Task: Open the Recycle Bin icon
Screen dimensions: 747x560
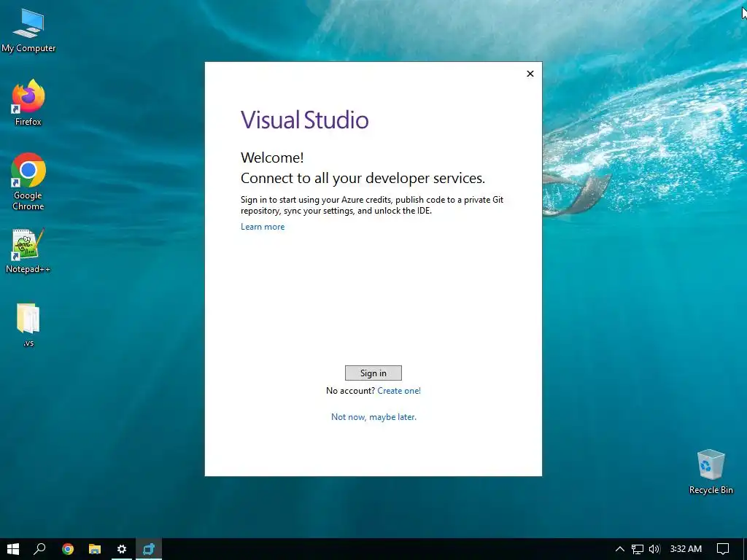Action: [x=711, y=472]
